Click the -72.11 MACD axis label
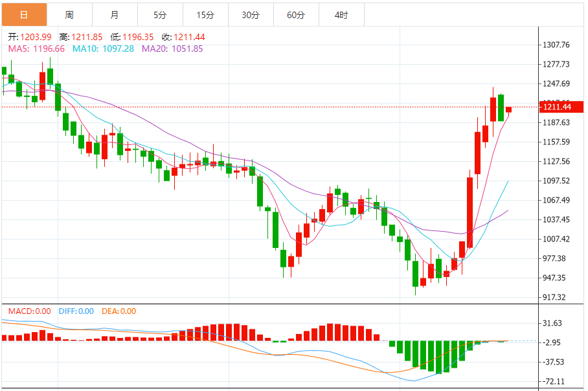Viewport: 588px width, 391px height. point(553,382)
